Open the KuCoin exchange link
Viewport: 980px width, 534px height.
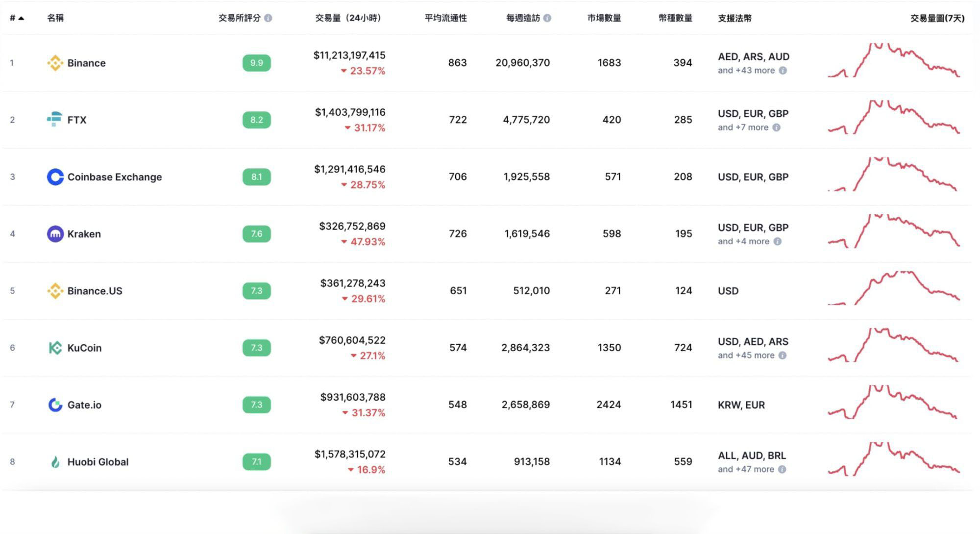(84, 348)
